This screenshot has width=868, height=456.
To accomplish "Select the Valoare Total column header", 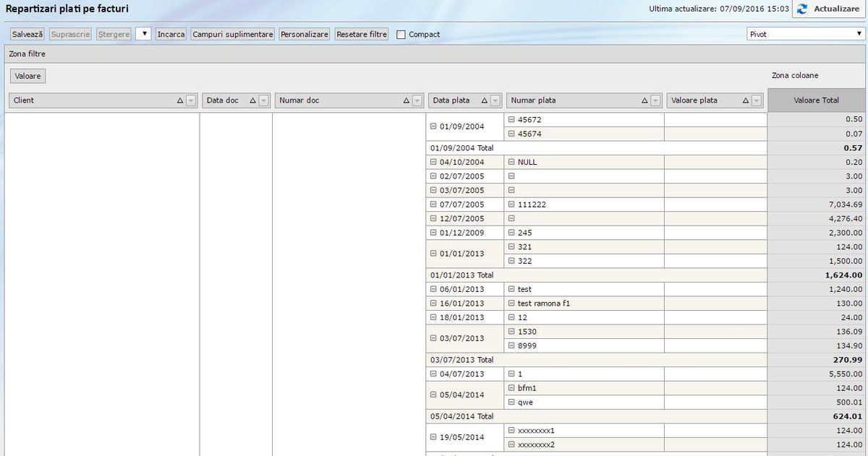I will (816, 100).
